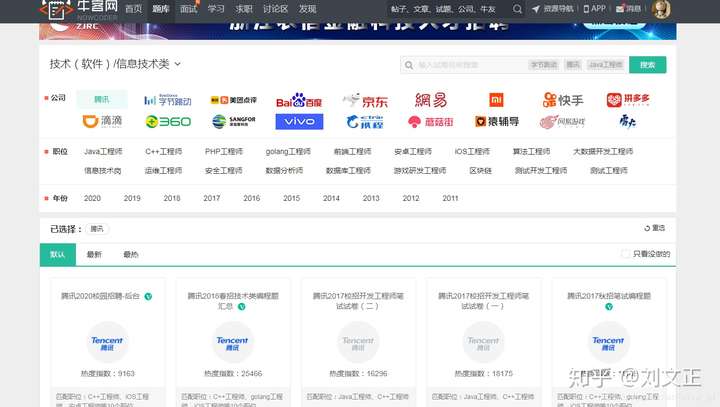This screenshot has height=407, width=720.
Task: Open the 面试 nav item
Action: (188, 9)
